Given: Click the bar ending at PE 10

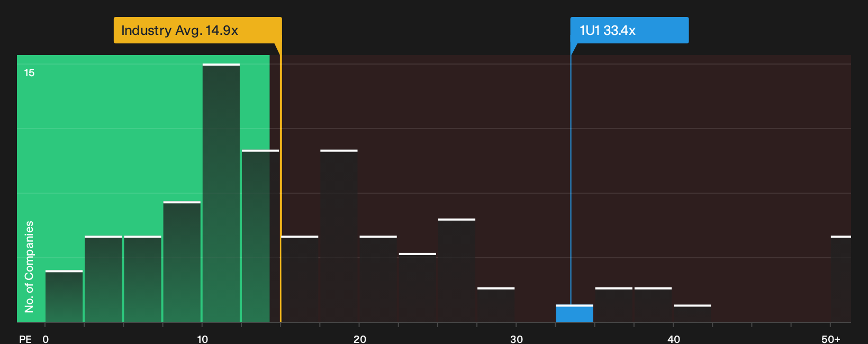Looking at the screenshot, I should point(182,261).
